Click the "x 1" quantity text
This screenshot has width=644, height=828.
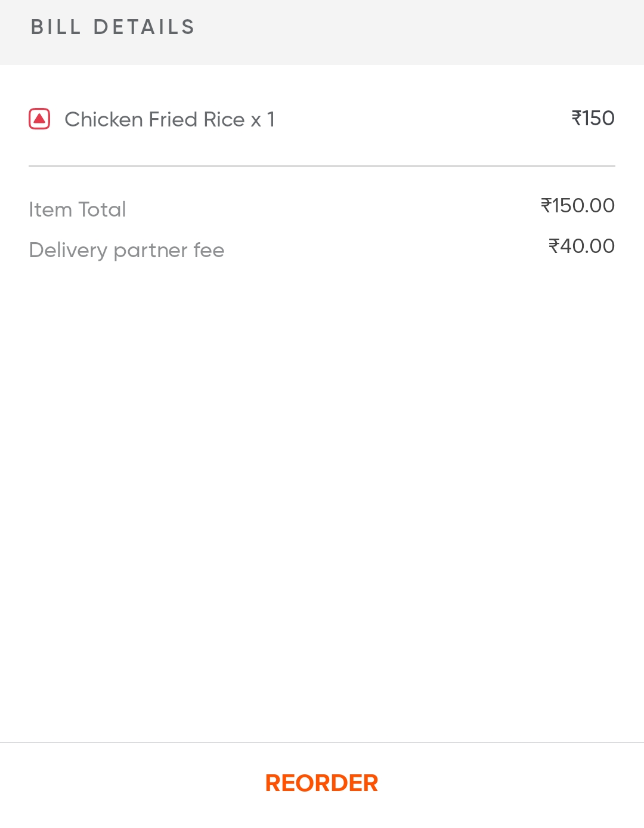(262, 119)
